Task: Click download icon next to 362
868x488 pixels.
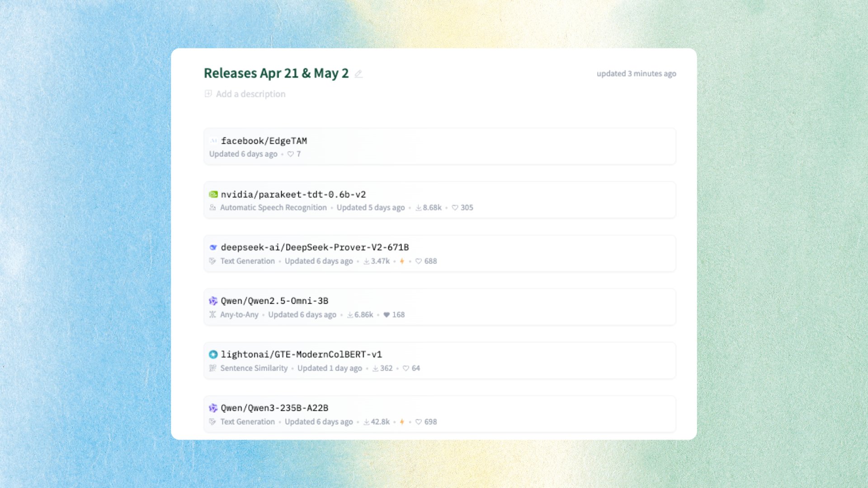Action: tap(376, 368)
